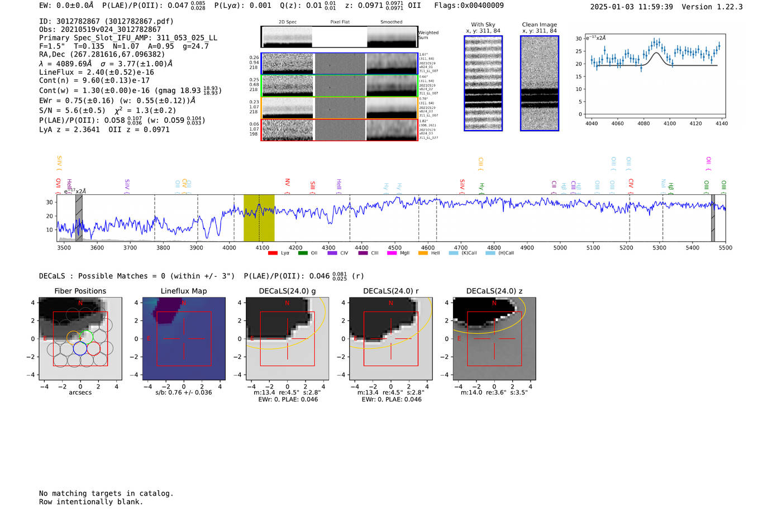Click the green fiber circle in Fiber Positions
Viewport: 782px width, 532px height.
[85, 337]
